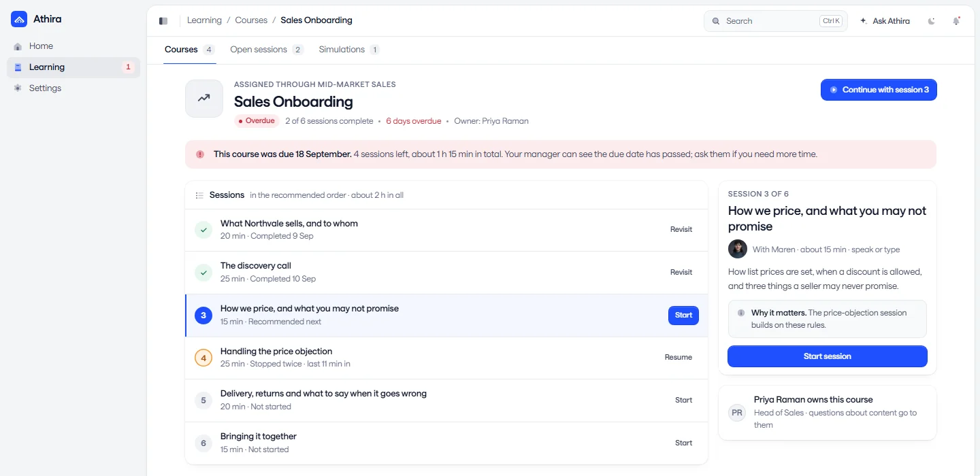The height and width of the screenshot is (476, 980).
Task: Click the Search input field
Action: point(776,21)
